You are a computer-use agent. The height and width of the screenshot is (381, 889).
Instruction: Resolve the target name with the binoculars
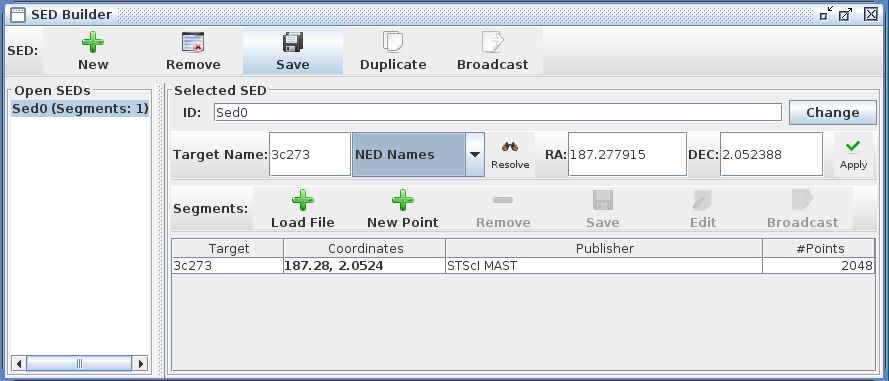[x=510, y=155]
